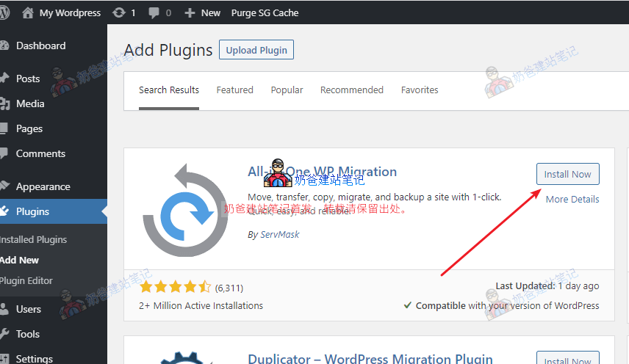629x364 pixels.
Task: Open the comments bubble icon in admin bar
Action: [x=154, y=12]
